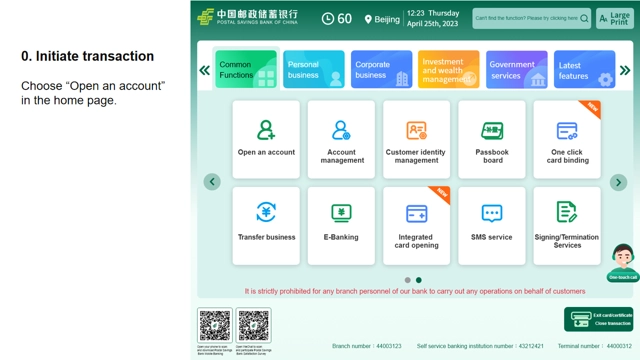Click Exit card/certificate Close transaction button
The height and width of the screenshot is (360, 640).
click(x=599, y=319)
